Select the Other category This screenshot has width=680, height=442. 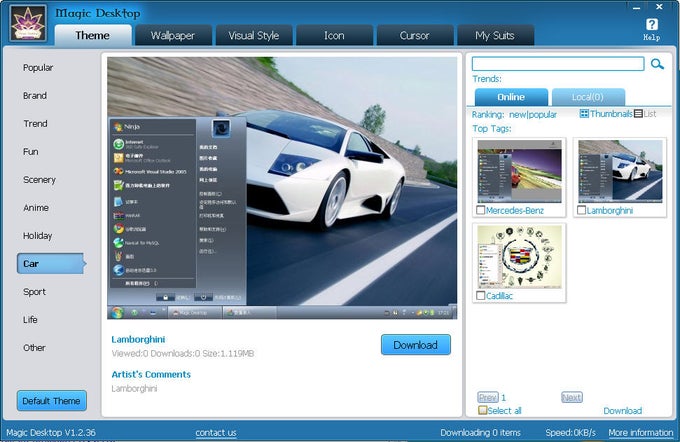[x=34, y=347]
